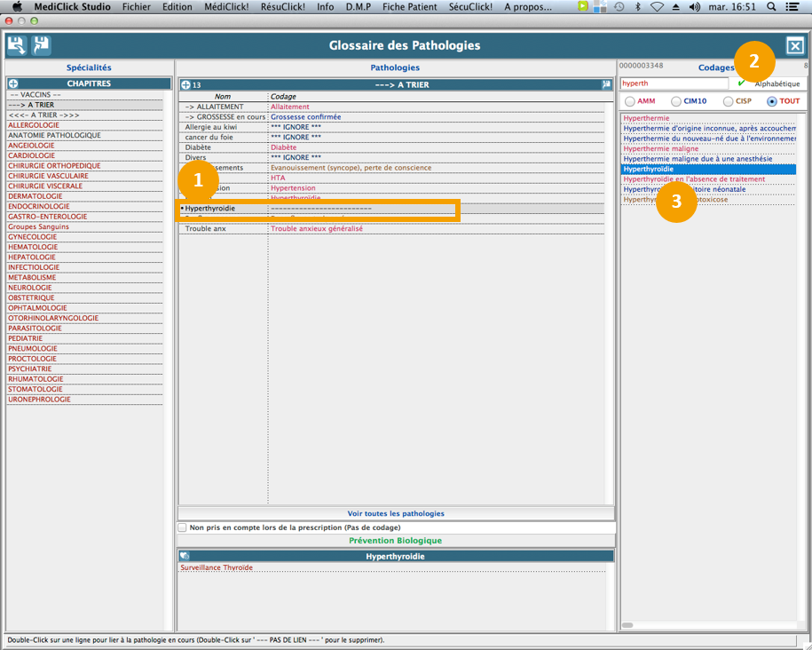Click the Bluetooth icon in menu bar
This screenshot has height=650, width=812.
coord(637,6)
